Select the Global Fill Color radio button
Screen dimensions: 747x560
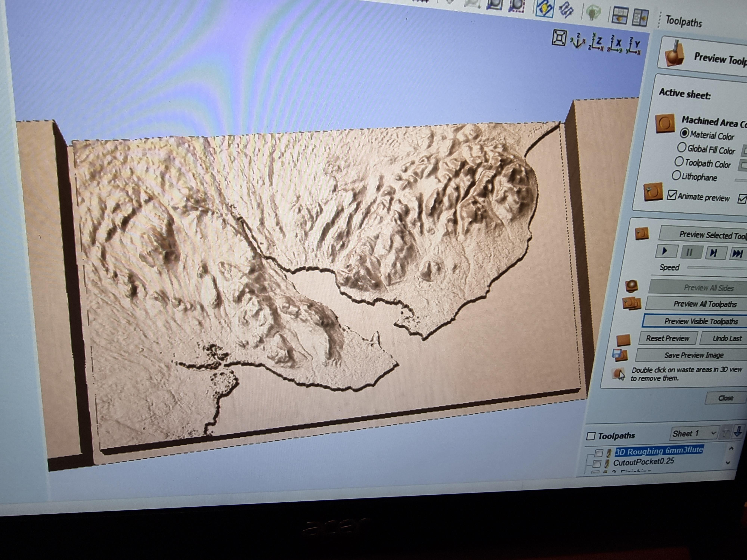click(681, 147)
